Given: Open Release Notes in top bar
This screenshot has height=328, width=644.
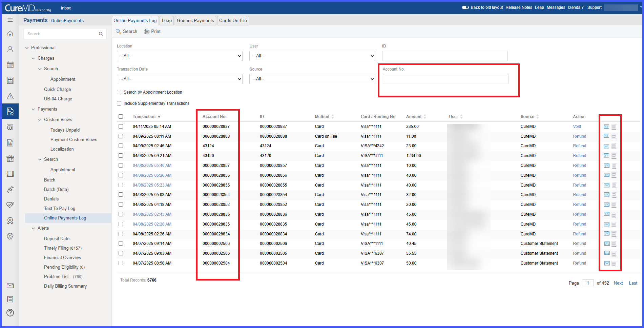Looking at the screenshot, I should tap(519, 7).
